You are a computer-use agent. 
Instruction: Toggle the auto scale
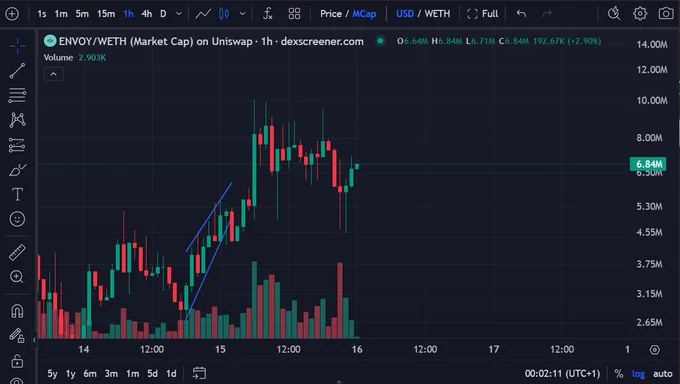[663, 374]
